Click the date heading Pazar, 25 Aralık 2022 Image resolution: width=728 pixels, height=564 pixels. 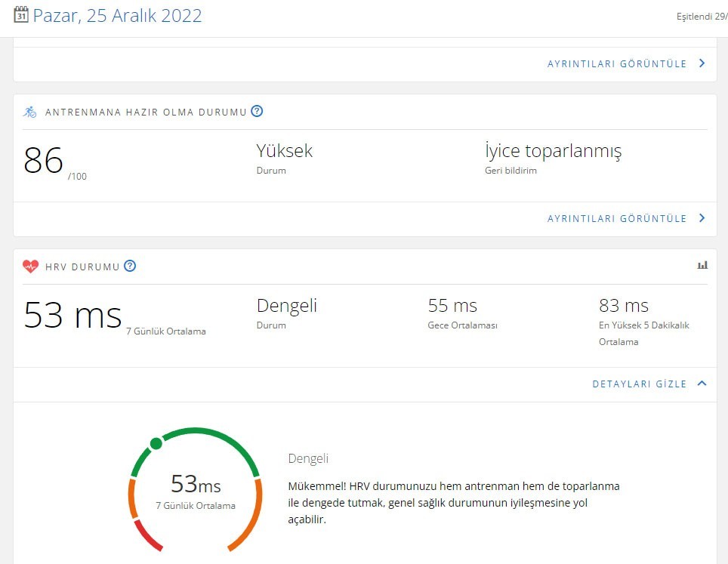(117, 16)
